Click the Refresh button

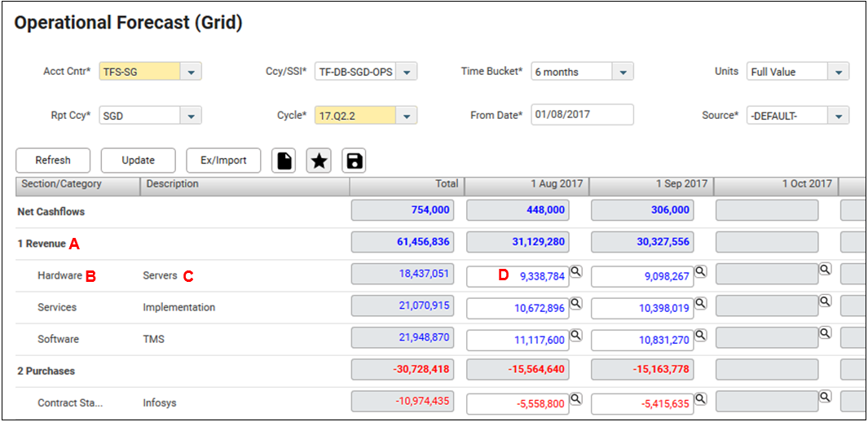coord(53,160)
